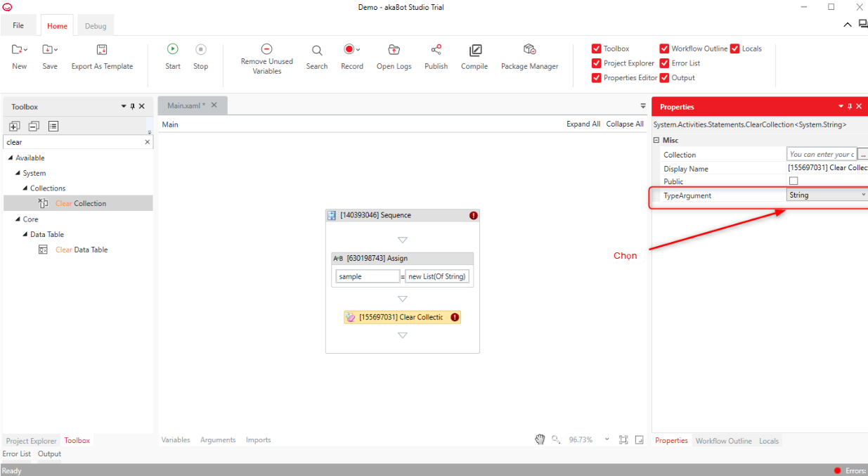868x476 pixels.
Task: Toggle the Project Explorer checkbox
Action: pos(597,63)
